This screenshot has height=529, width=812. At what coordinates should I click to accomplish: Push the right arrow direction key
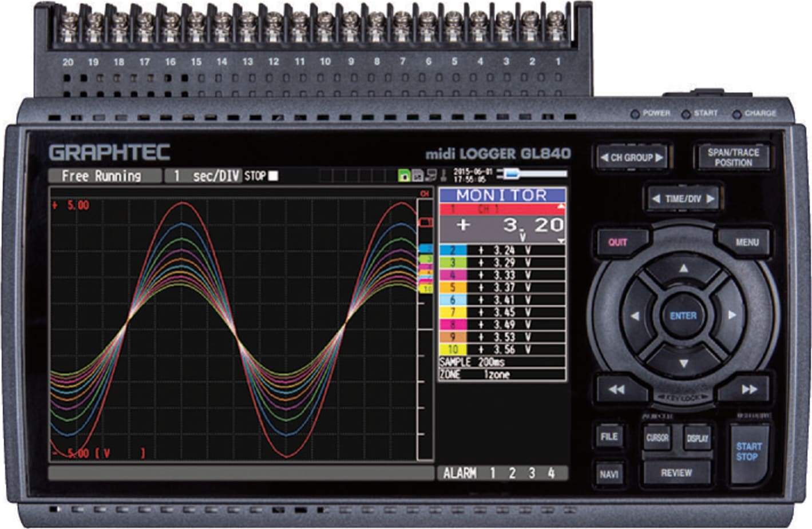point(732,315)
